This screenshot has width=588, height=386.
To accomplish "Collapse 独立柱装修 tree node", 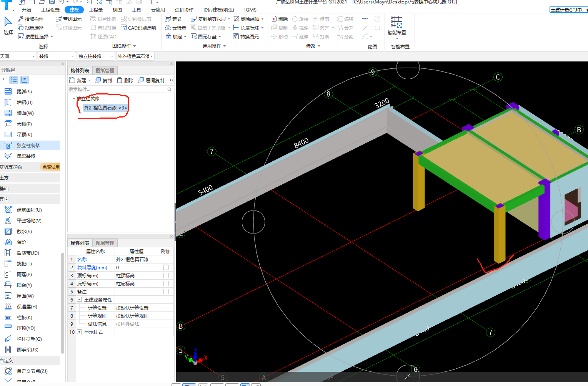I will pos(74,99).
